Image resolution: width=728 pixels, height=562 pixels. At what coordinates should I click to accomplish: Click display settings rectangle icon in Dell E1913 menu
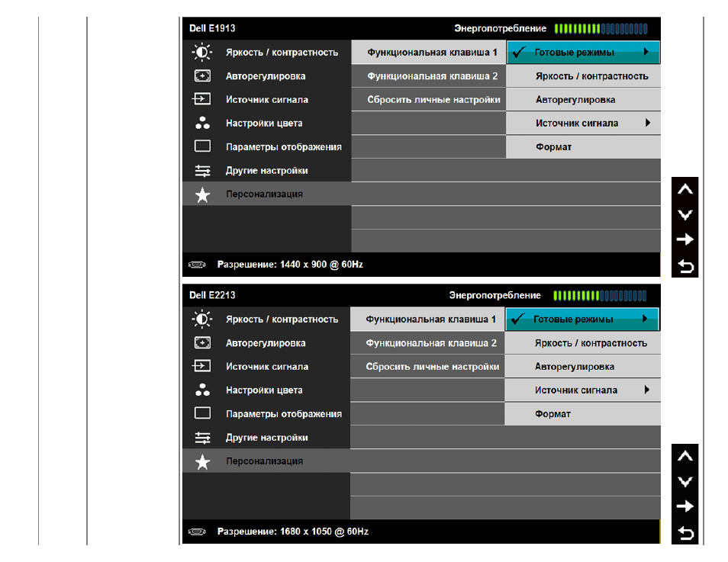coord(202,146)
